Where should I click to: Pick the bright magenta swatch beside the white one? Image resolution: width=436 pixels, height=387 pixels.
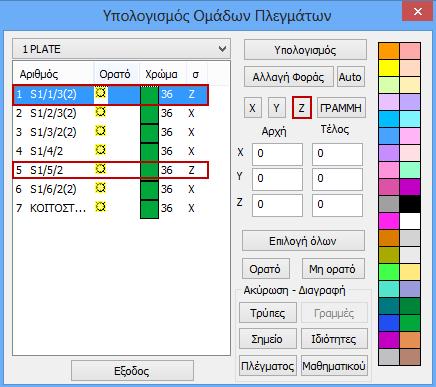389,221
